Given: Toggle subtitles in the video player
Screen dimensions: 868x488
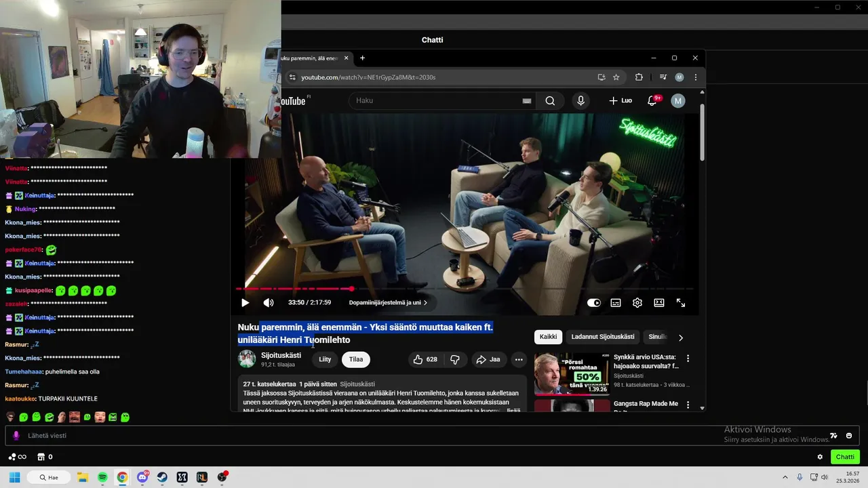Looking at the screenshot, I should click(616, 303).
